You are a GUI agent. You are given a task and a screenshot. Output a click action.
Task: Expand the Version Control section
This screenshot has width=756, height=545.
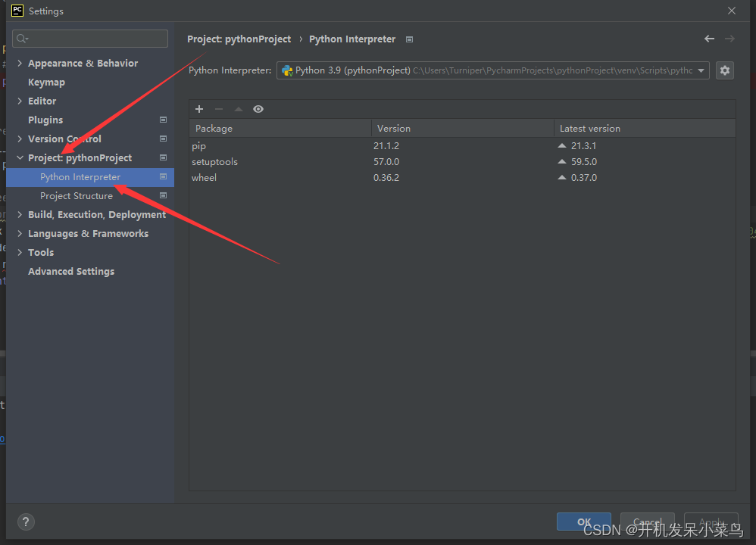click(x=20, y=139)
